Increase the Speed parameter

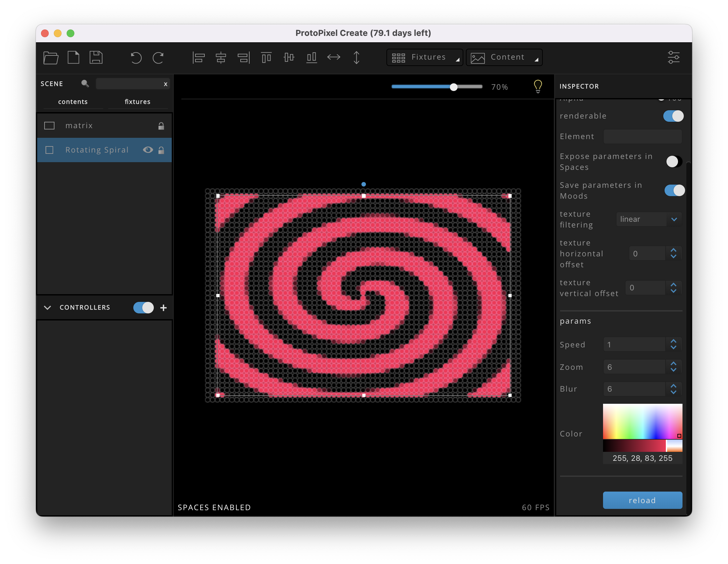673,341
